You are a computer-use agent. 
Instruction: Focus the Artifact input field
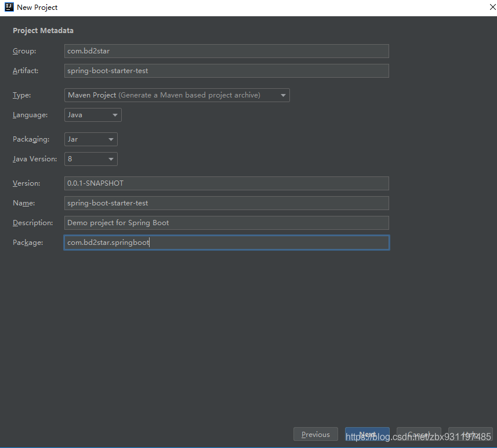point(227,71)
